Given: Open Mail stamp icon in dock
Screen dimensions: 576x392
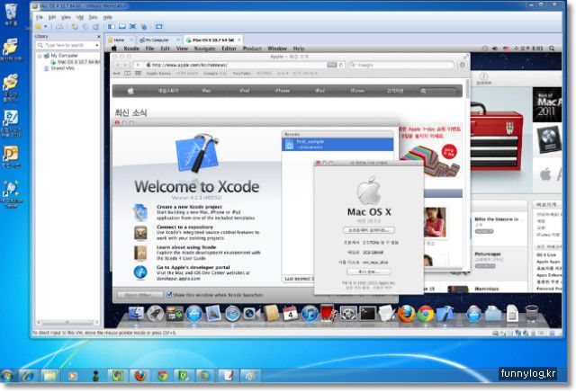Looking at the screenshot, I should 213,314.
